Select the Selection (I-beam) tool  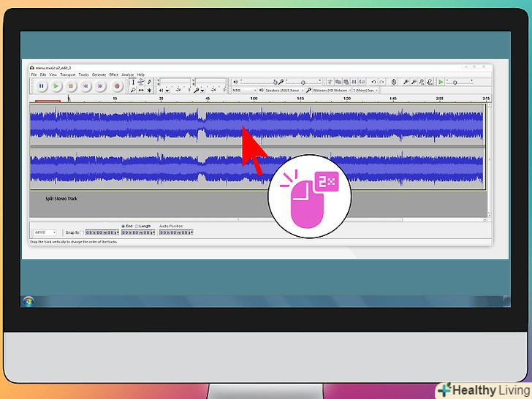click(133, 82)
